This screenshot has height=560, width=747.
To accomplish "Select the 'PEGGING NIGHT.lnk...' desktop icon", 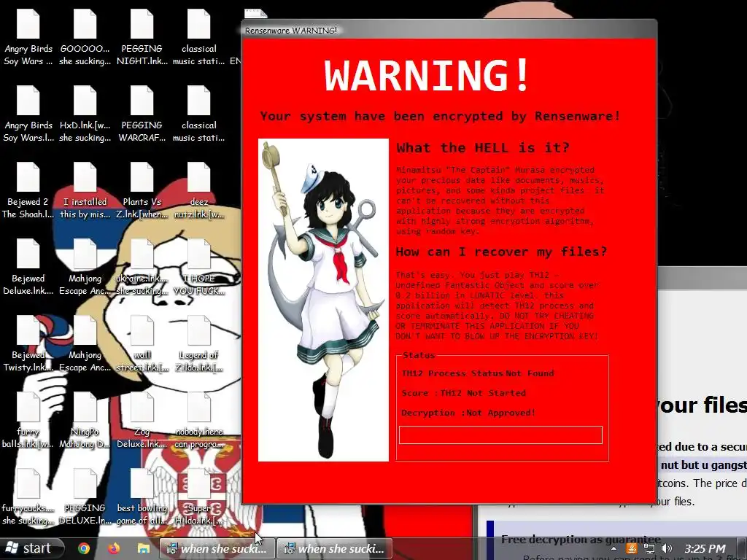I will (x=142, y=38).
